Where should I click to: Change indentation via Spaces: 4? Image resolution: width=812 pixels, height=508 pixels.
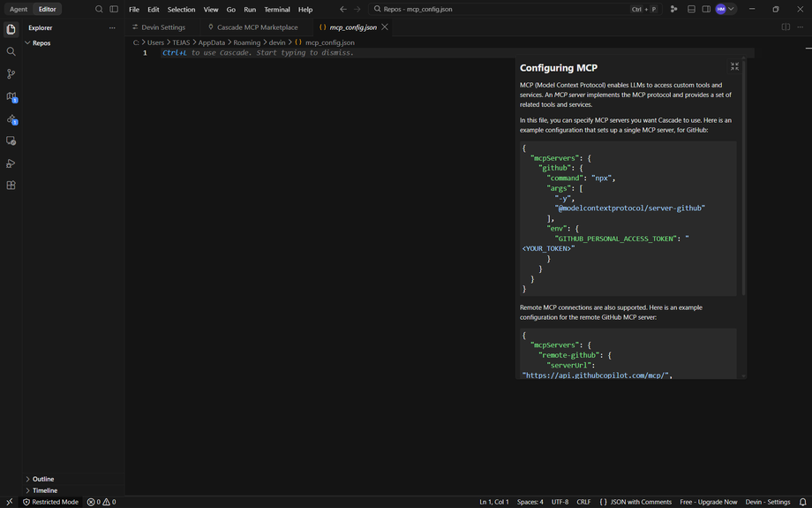pyautogui.click(x=530, y=502)
